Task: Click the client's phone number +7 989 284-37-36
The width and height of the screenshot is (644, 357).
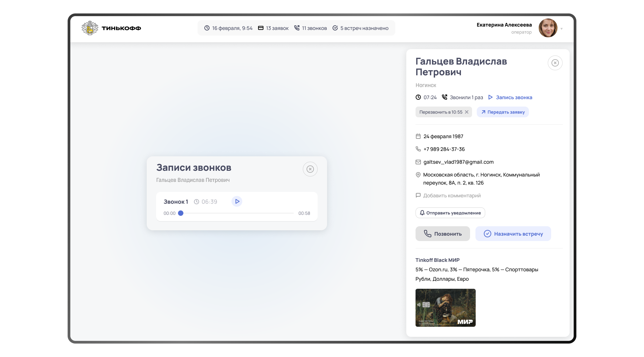Action: [444, 149]
